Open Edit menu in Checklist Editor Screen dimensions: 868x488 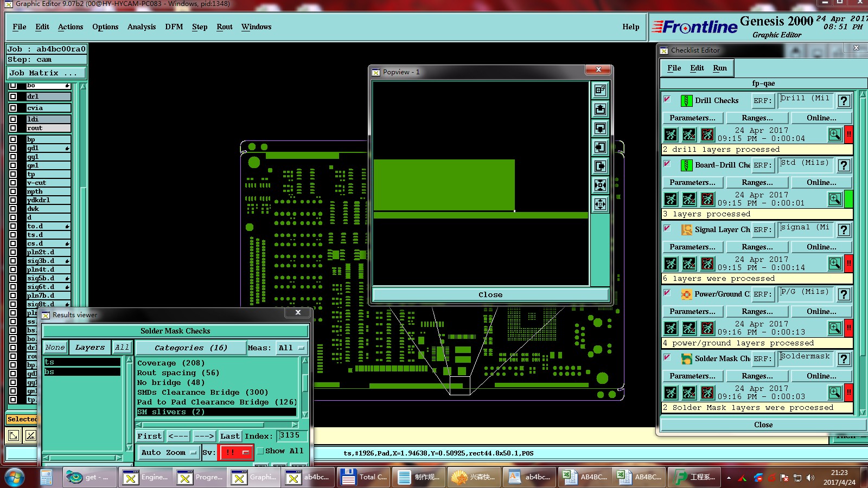697,68
